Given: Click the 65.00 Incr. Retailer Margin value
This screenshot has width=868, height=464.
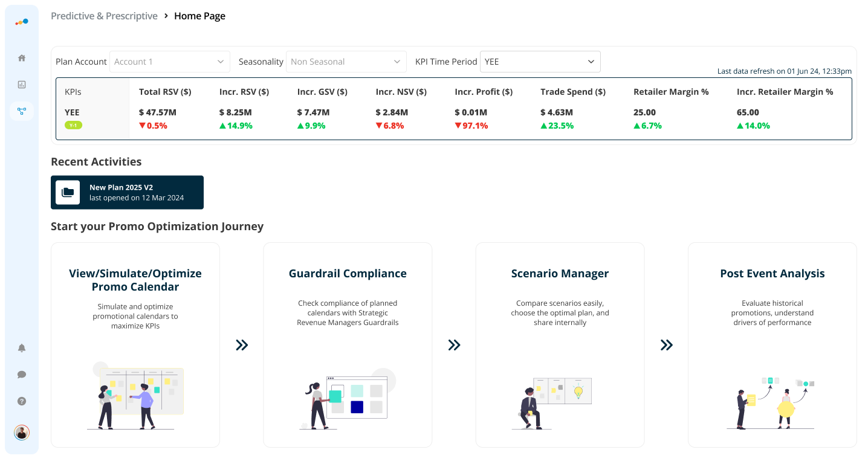Looking at the screenshot, I should [x=748, y=112].
